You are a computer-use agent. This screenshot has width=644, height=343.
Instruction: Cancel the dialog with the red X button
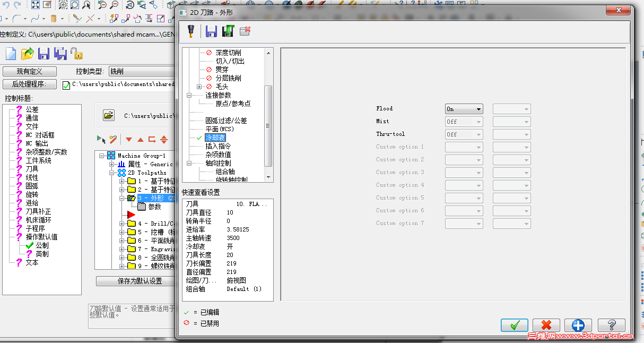click(x=546, y=325)
